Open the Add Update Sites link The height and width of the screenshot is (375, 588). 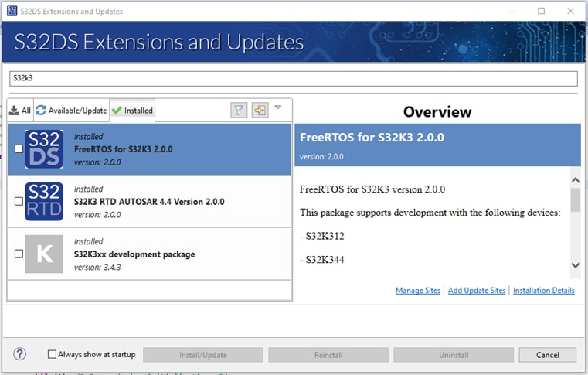477,291
